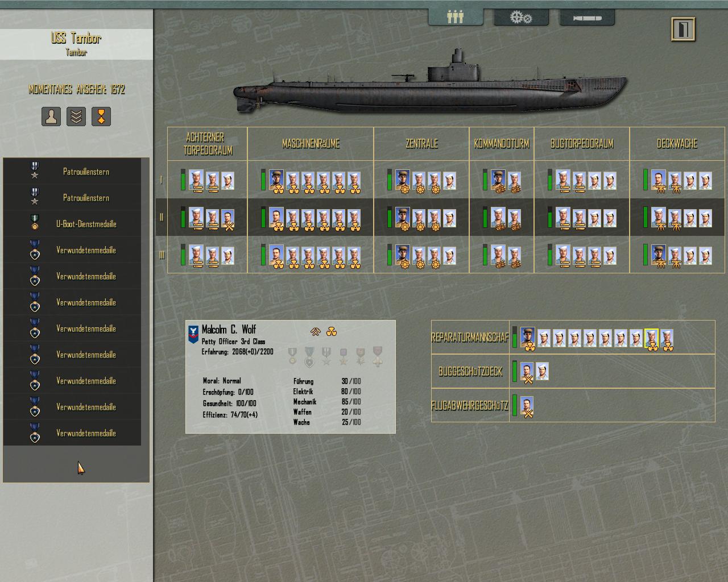This screenshot has height=582, width=728.
Task: Click the first faded medal in crew card
Action: pyautogui.click(x=292, y=357)
